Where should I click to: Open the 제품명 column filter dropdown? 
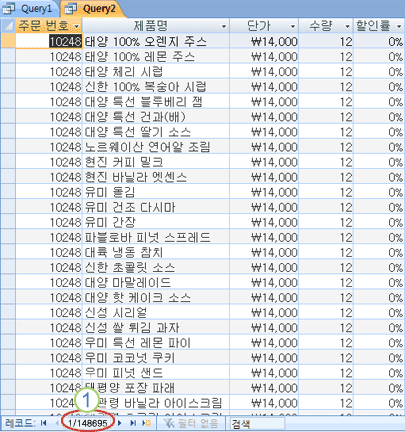click(224, 26)
